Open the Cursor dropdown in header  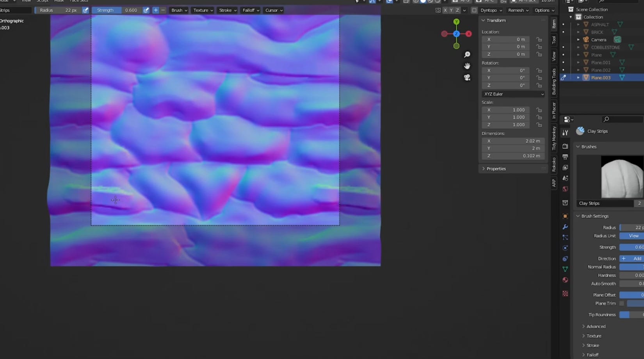274,10
